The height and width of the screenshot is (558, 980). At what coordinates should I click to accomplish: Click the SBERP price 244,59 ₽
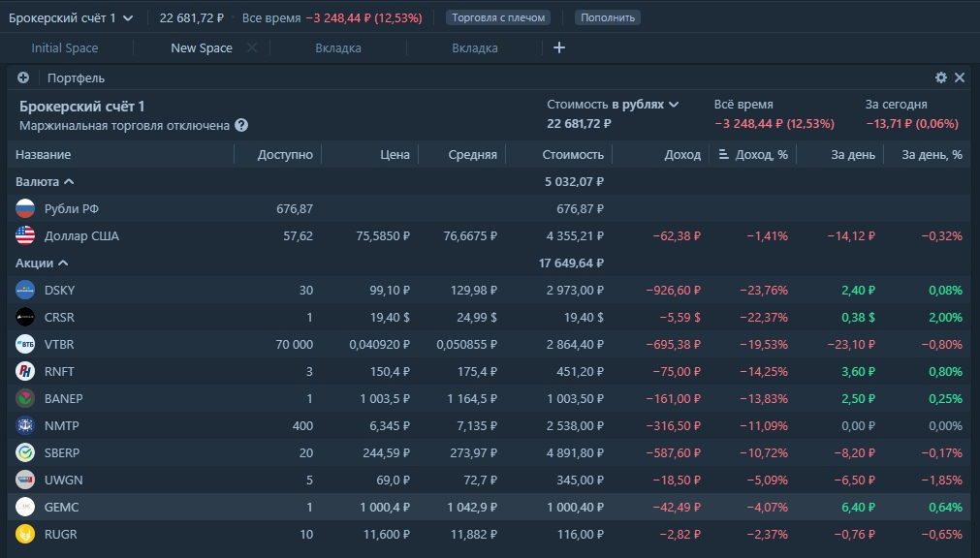(386, 453)
